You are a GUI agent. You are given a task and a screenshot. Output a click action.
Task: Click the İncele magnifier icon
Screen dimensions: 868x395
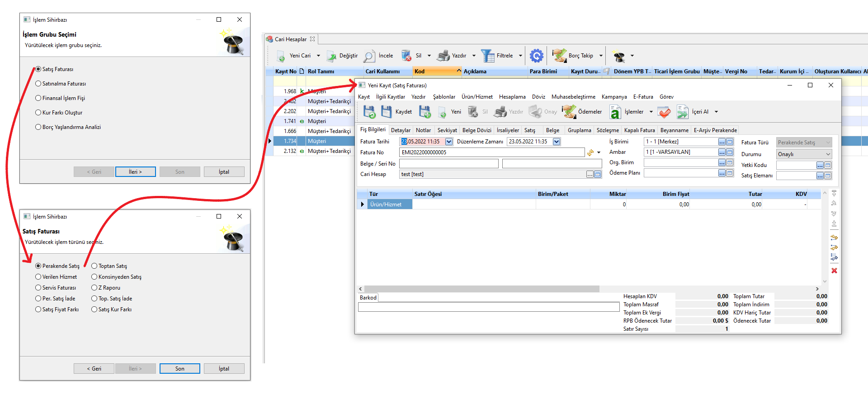tap(369, 56)
